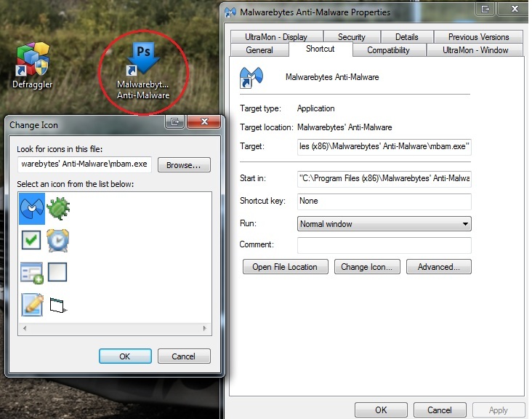The image size is (532, 419).
Task: Select the green checkmark icon
Action: 31,240
